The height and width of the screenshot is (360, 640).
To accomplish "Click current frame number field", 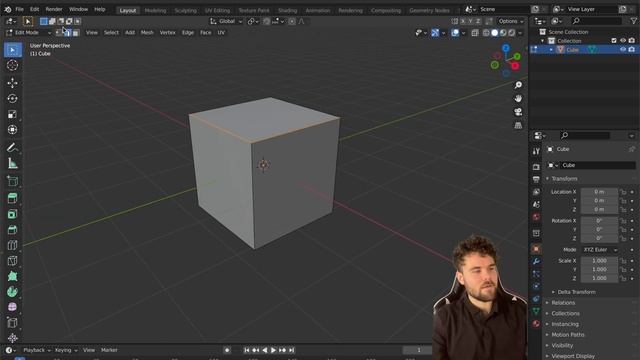I will point(418,350).
